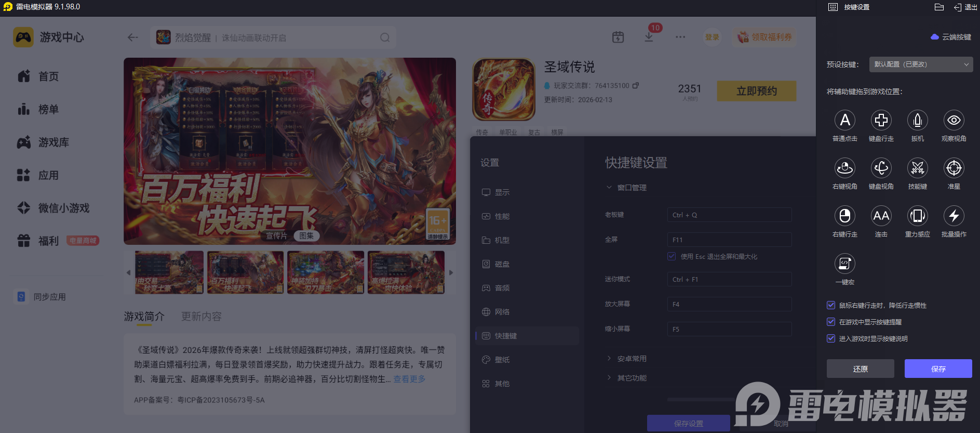This screenshot has height=433, width=980.
Task: Select the 一键宏 macro key icon
Action: (845, 264)
